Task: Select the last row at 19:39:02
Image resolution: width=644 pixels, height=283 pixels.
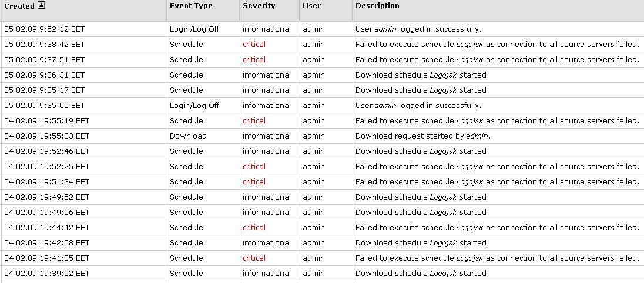Action: point(422,273)
